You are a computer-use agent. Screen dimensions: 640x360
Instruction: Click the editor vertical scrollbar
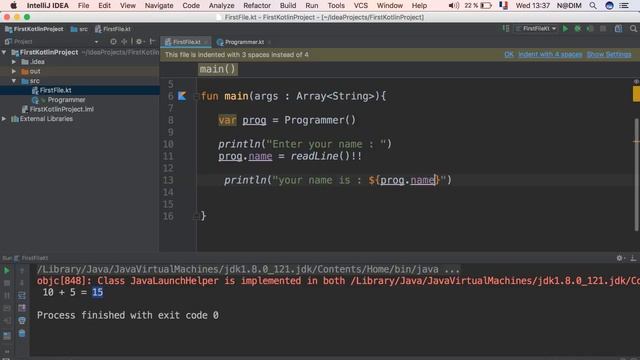point(636,175)
